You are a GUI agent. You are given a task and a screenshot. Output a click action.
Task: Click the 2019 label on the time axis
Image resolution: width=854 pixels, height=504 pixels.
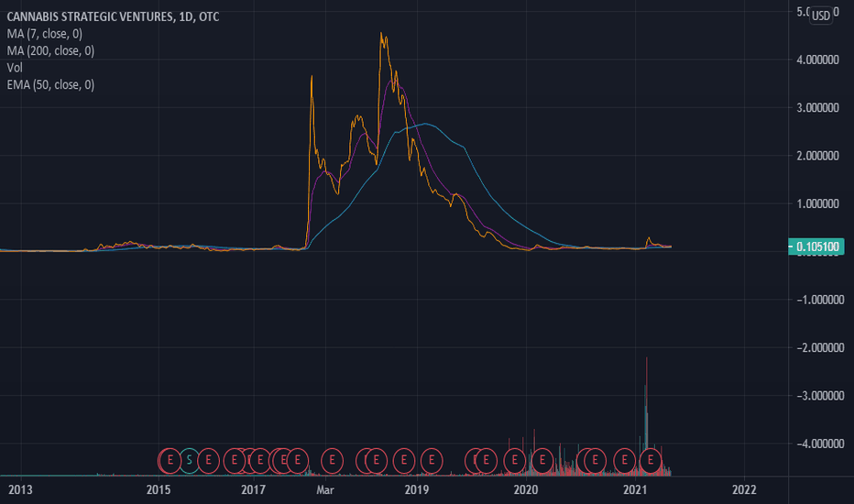click(417, 489)
